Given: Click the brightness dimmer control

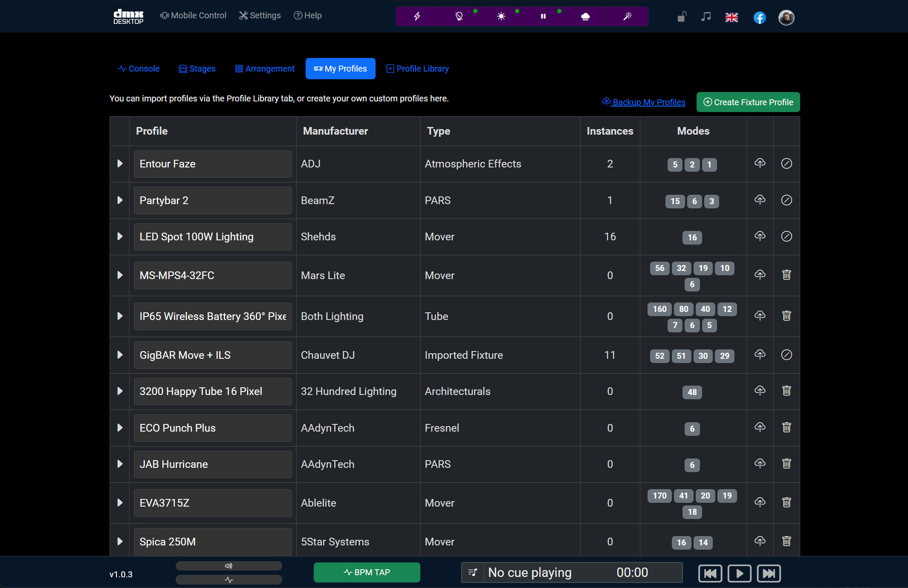Looking at the screenshot, I should 501,16.
